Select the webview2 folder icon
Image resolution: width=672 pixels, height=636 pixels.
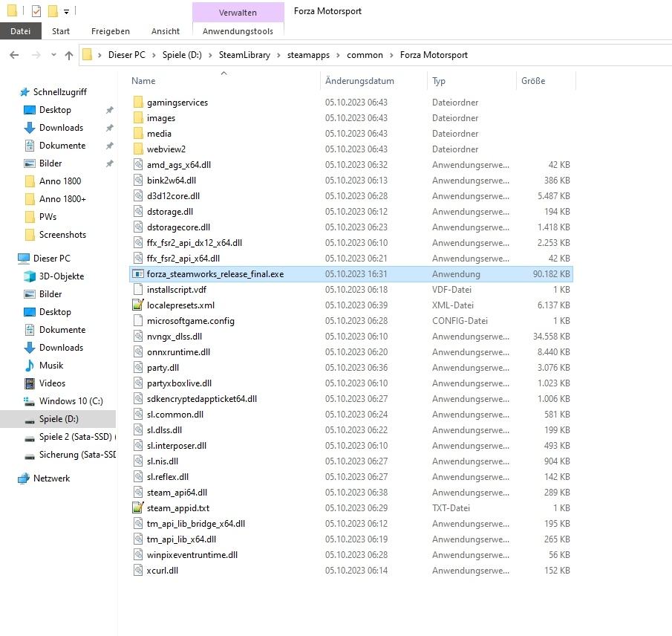coord(138,149)
